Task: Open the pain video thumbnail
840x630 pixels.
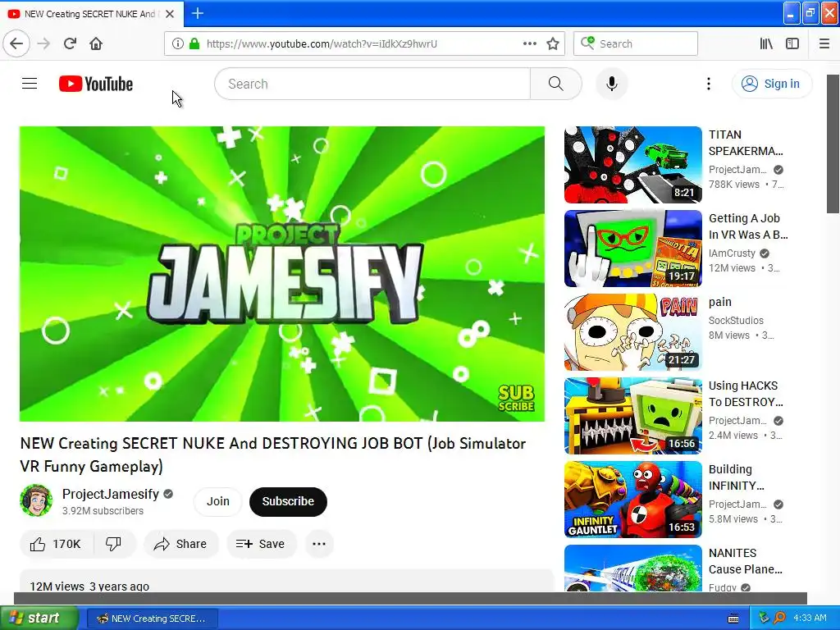Action: [632, 332]
